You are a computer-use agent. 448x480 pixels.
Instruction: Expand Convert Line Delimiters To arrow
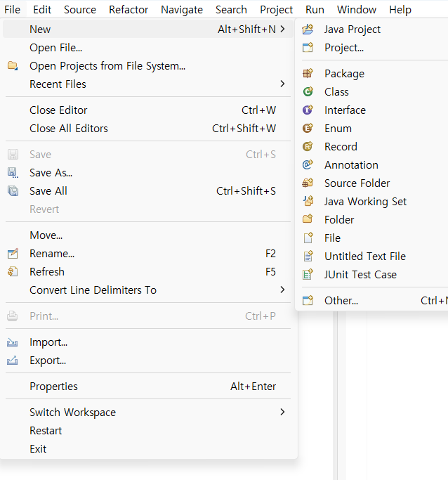pos(282,290)
